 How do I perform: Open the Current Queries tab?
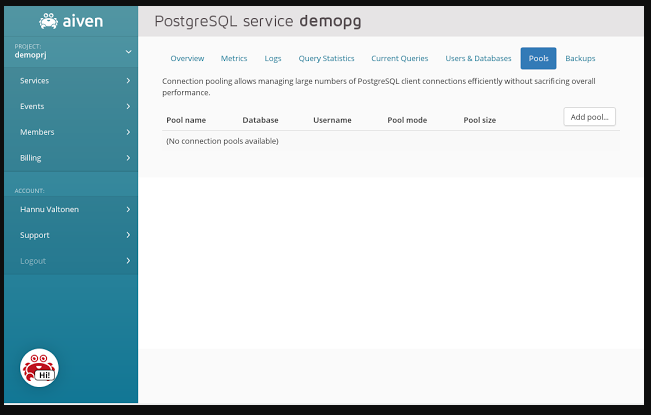pyautogui.click(x=399, y=59)
